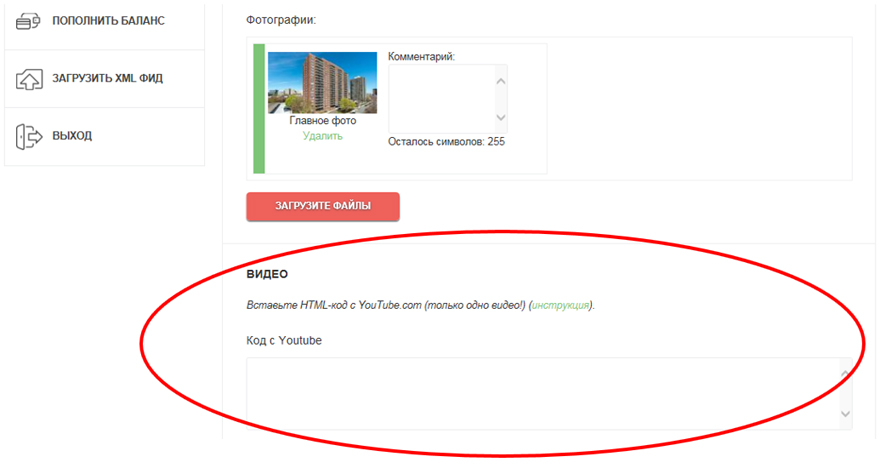Click inside the Код с Youtube field
Screen dimensions: 880x468
coord(540,393)
